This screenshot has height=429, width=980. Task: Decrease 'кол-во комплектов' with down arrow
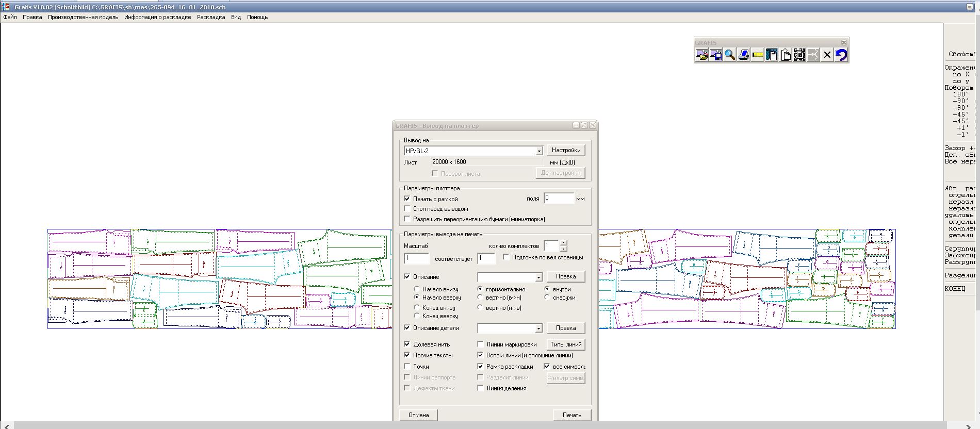coord(564,249)
